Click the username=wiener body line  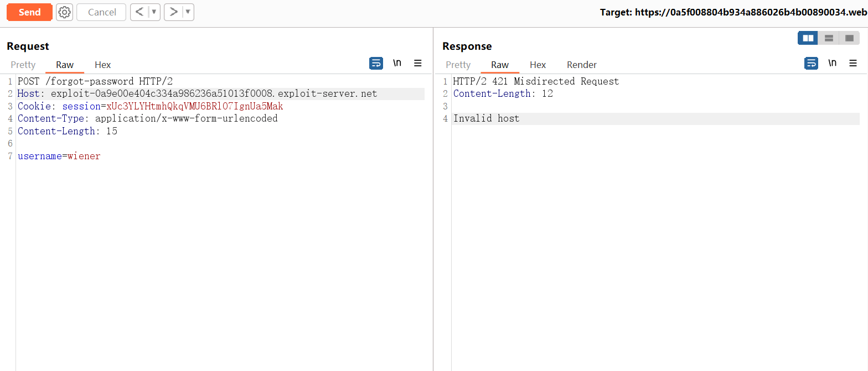click(59, 156)
